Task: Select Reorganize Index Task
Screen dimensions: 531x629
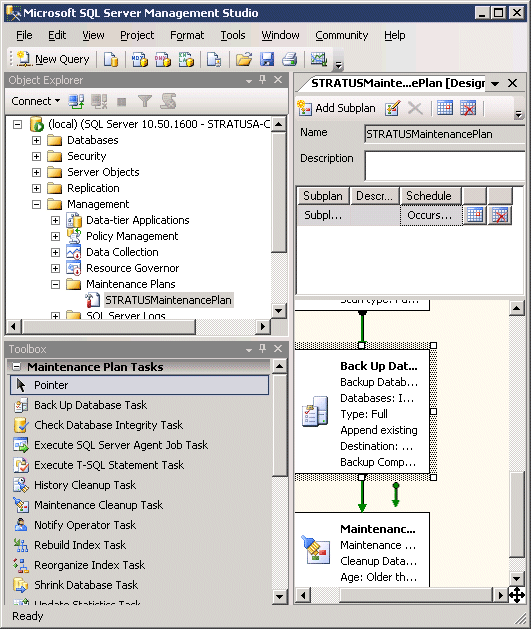Action: click(139, 565)
